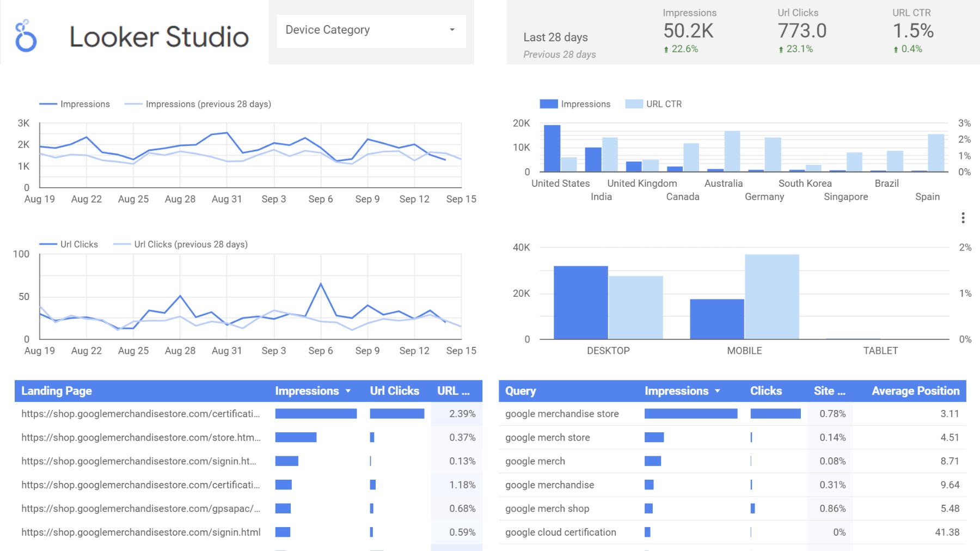The height and width of the screenshot is (551, 980).
Task: Click the 2.39% URL CTR cell
Action: click(x=462, y=414)
